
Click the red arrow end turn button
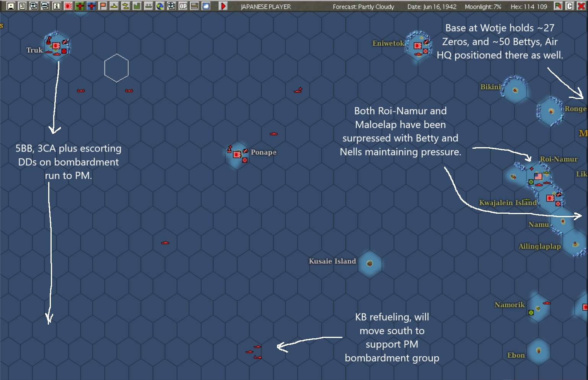tap(223, 6)
